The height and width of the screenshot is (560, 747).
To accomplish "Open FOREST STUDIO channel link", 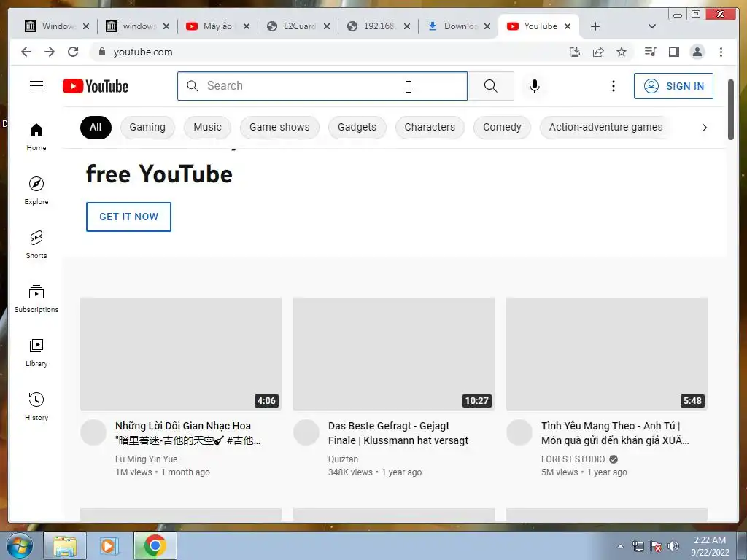I will (x=573, y=459).
